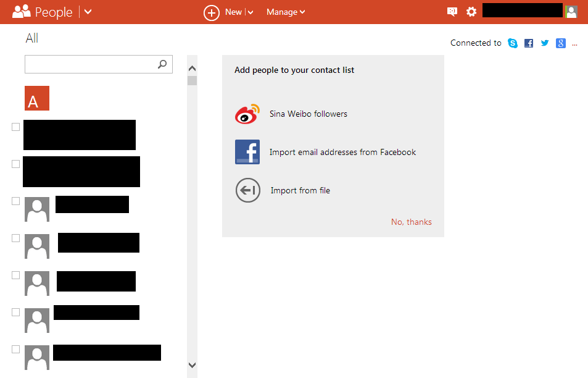Click the All contacts heading
The width and height of the screenshot is (588, 378).
coord(32,38)
